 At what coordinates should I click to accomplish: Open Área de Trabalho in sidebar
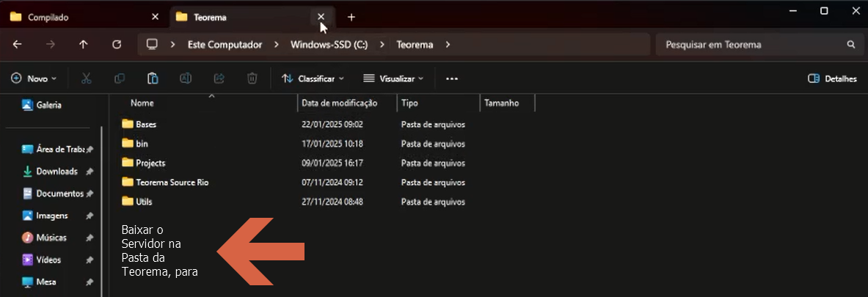click(x=54, y=150)
